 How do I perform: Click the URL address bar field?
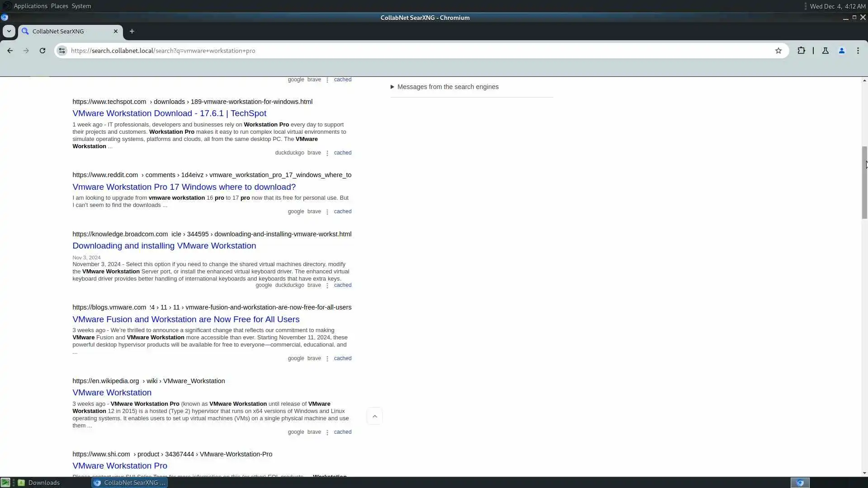(407, 51)
